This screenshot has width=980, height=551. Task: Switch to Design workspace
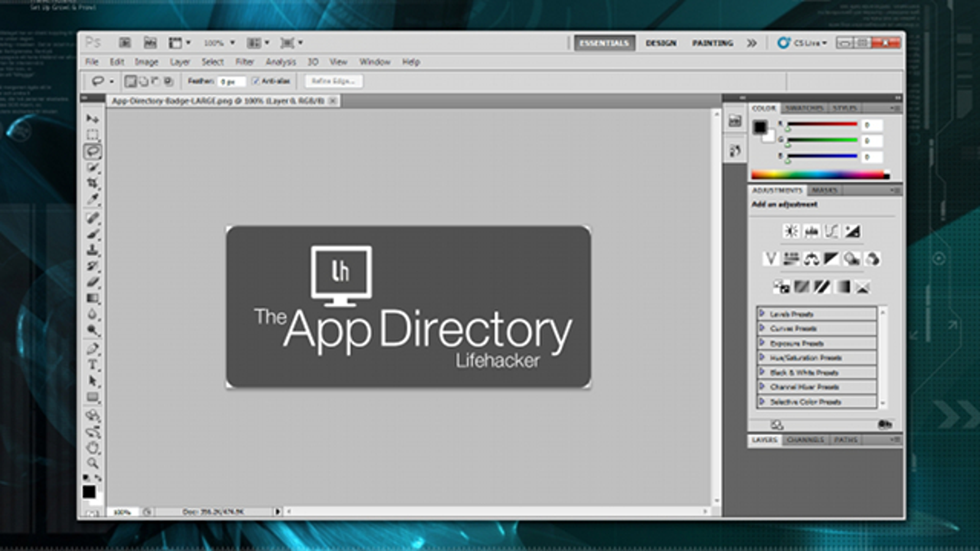click(x=661, y=43)
